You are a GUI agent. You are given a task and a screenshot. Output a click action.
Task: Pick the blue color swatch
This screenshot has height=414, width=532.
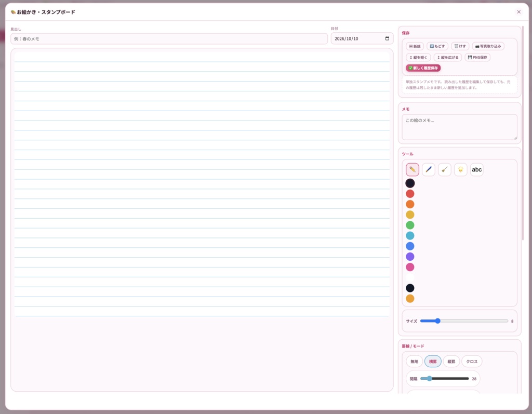coord(410,246)
